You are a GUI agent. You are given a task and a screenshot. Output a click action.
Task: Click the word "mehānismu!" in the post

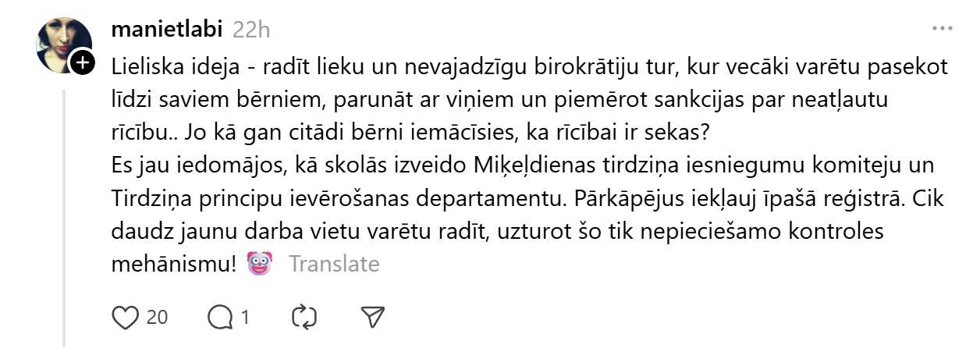[173, 265]
